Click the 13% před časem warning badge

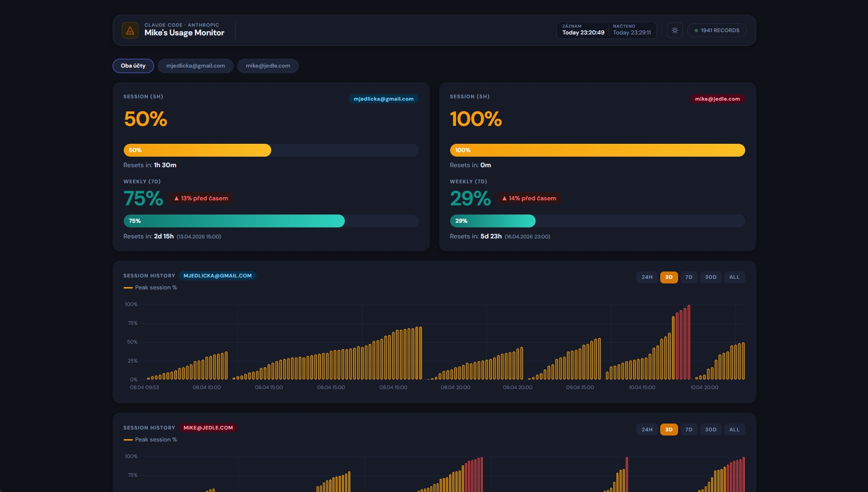click(x=201, y=198)
